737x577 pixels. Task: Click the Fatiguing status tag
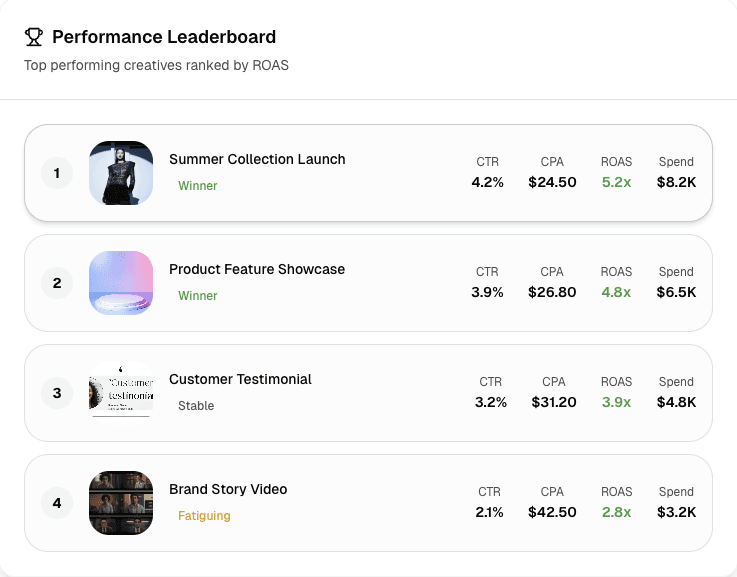204,516
